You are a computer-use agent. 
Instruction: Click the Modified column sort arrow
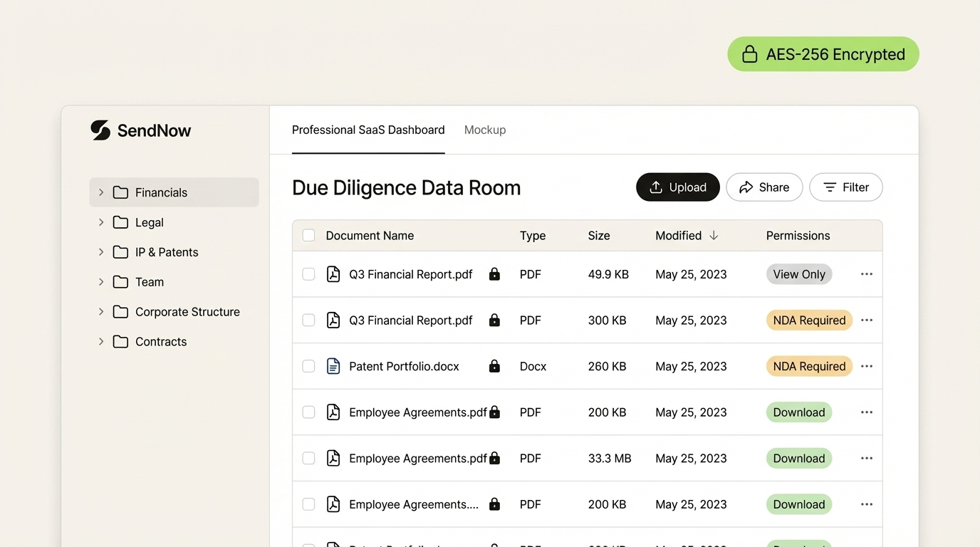[714, 235]
